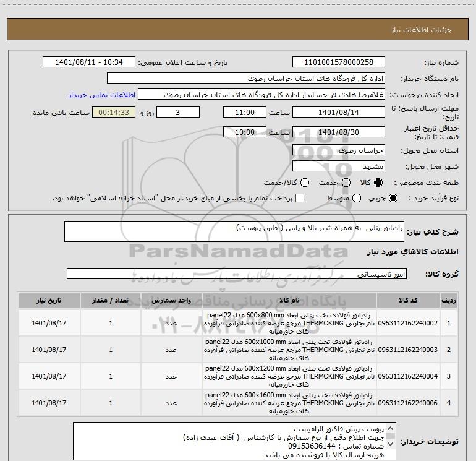Screen dimensions: 476x461
Task: Click product code 096311216224​0004
Action: click(x=408, y=376)
